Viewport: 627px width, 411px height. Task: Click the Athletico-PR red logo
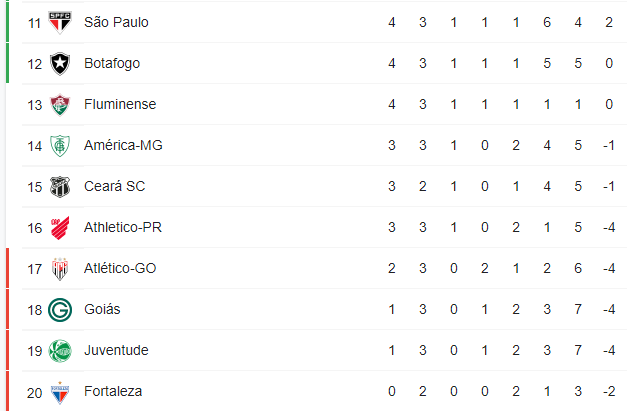point(60,228)
